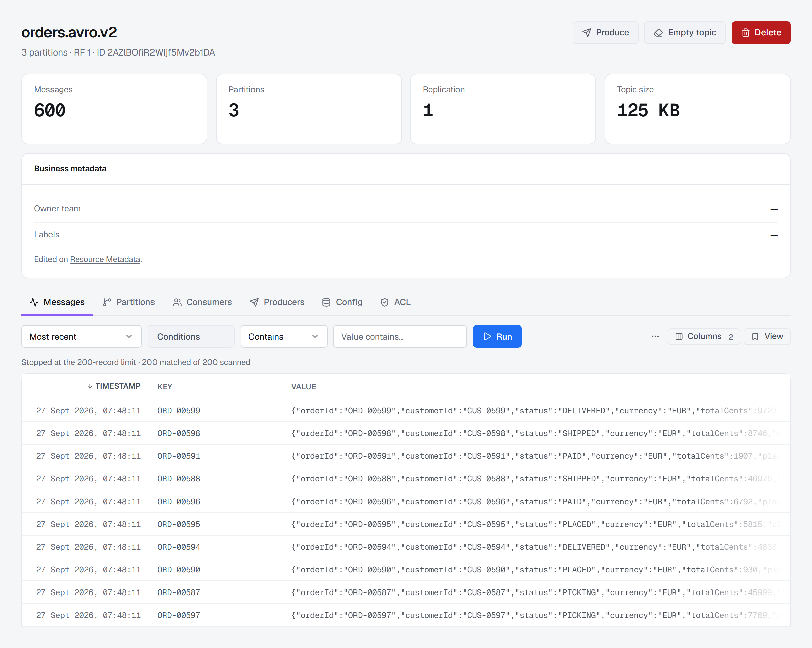812x648 pixels.
Task: Click the trash icon on Delete
Action: tap(745, 33)
